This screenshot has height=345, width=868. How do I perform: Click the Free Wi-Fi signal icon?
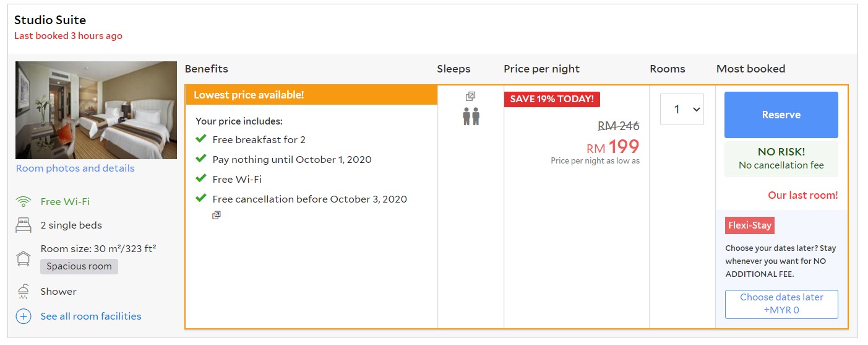24,202
